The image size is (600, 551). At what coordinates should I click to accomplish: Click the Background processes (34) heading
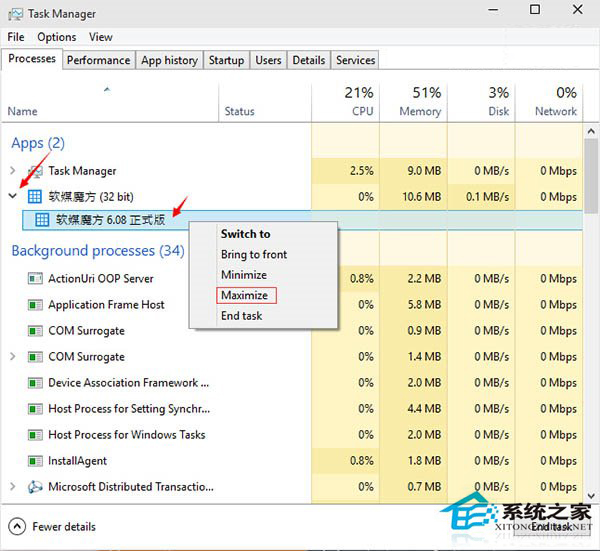(98, 251)
